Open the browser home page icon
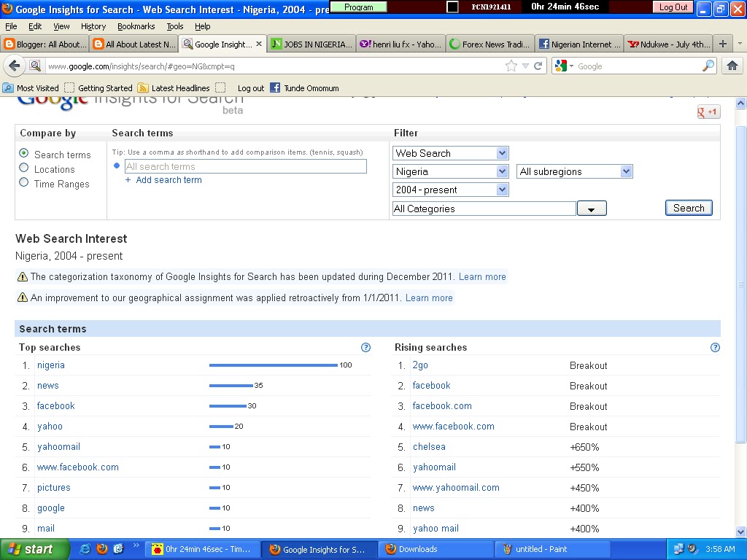Viewport: 747px width, 560px height. coord(732,66)
